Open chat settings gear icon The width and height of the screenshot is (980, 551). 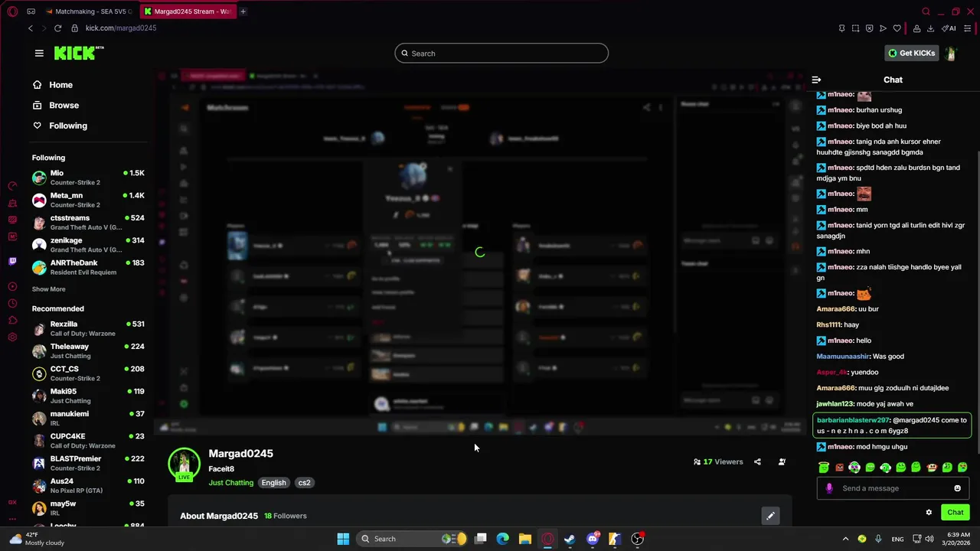(929, 513)
